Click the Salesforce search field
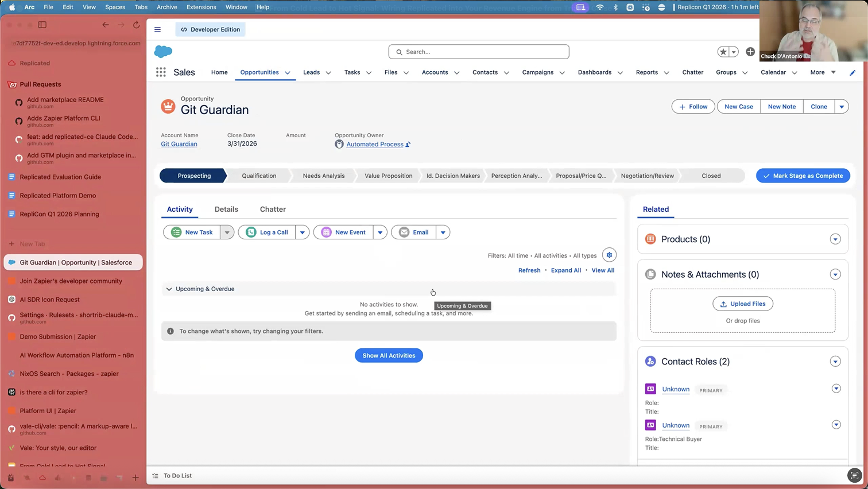This screenshot has height=489, width=868. 479,52
